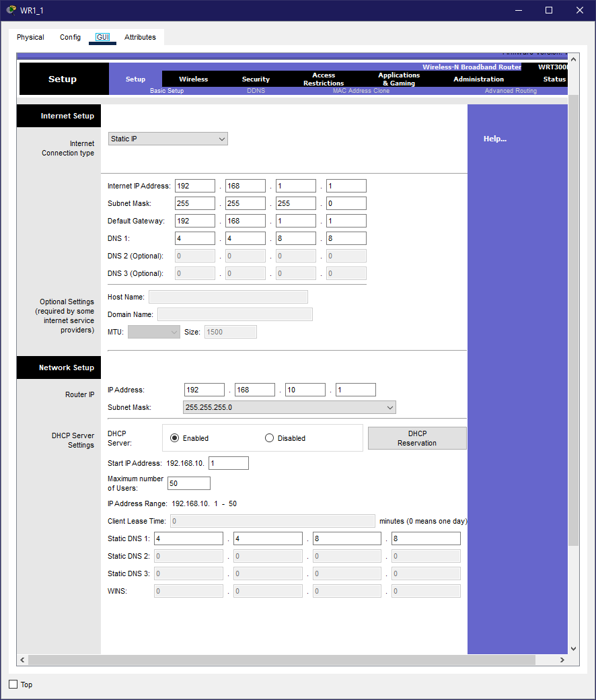Click the Packet Tracer icon in title bar
596x700 pixels.
pyautogui.click(x=11, y=10)
